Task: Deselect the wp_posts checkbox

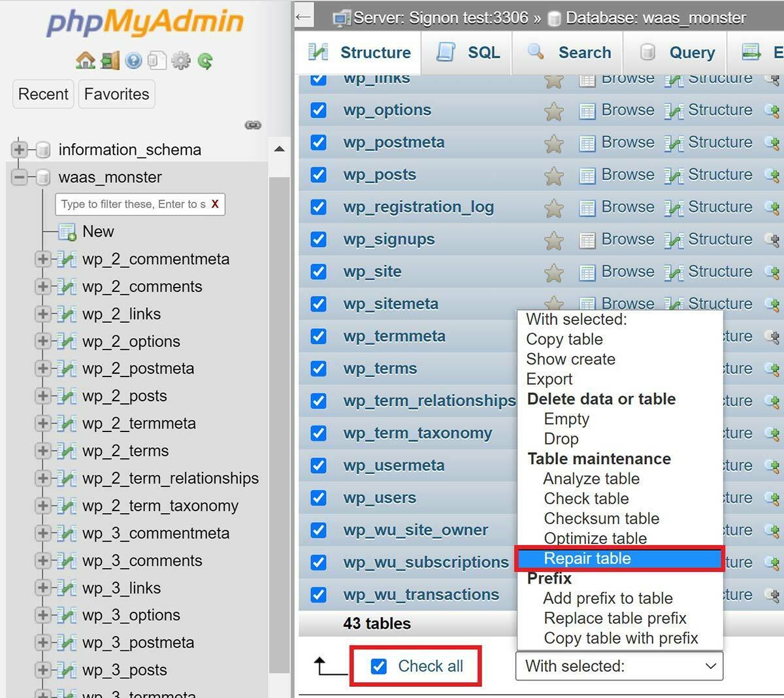Action: [318, 174]
